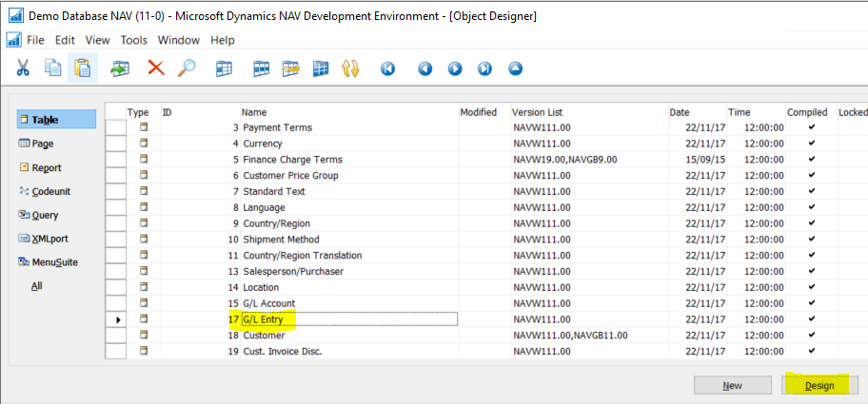Click row selector for G/L Account
Screen dimensions: 868x404
tap(115, 303)
